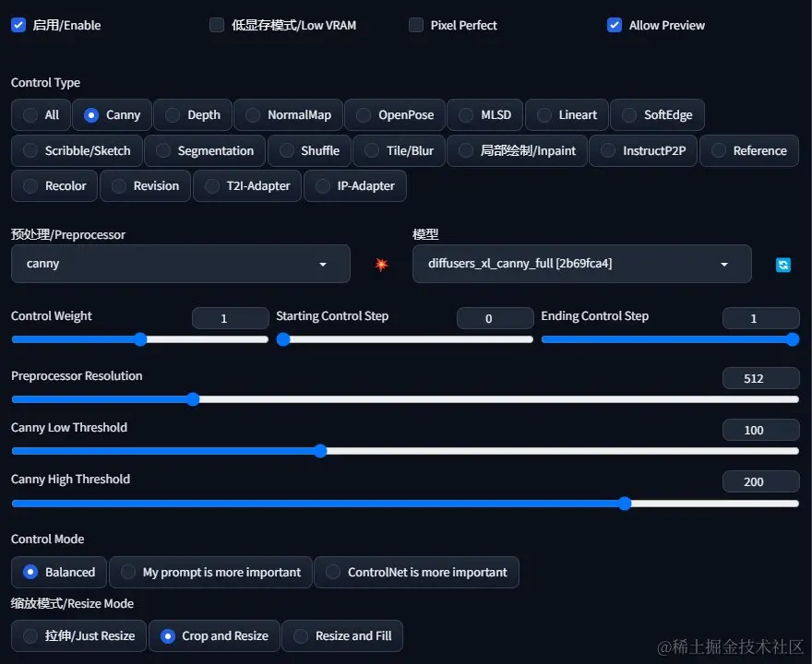This screenshot has width=812, height=664.
Task: Select the Canny control type
Action: pos(112,115)
